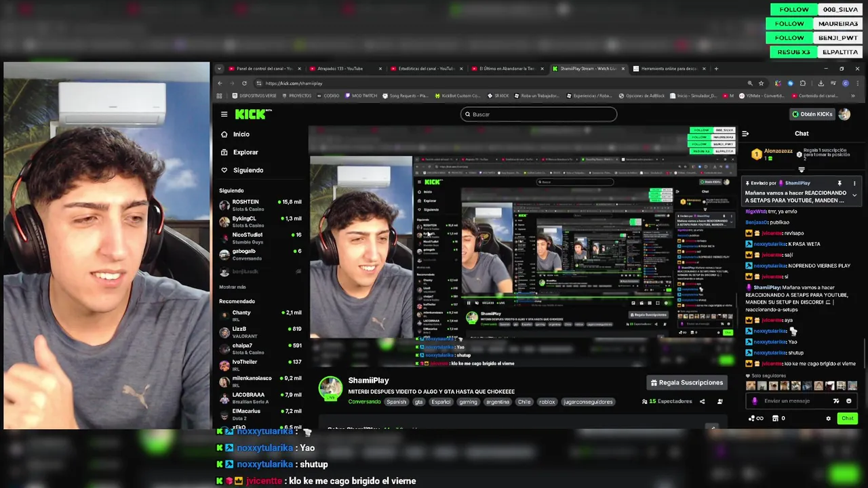Unpin the pinned chat message
Viewport: 868px width, 488px height.
click(840, 183)
